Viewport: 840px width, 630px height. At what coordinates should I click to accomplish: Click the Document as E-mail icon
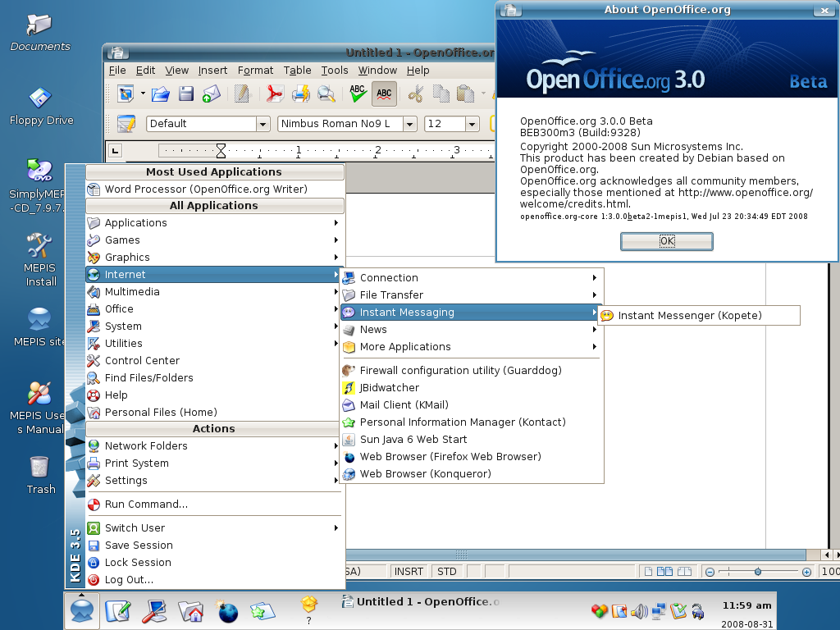(211, 94)
